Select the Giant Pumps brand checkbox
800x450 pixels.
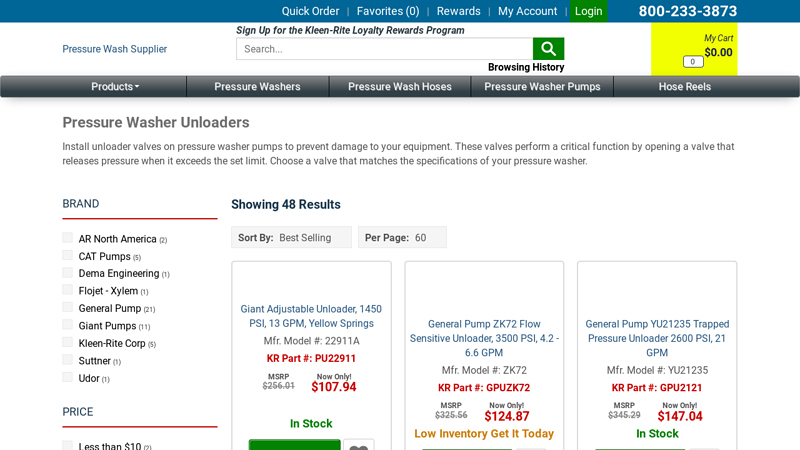(x=68, y=325)
